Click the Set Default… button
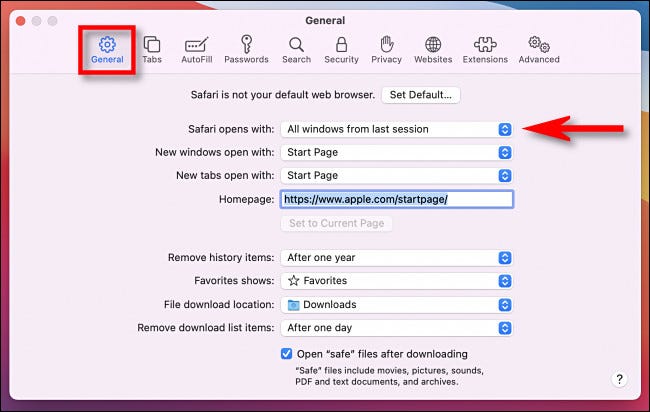 tap(420, 95)
